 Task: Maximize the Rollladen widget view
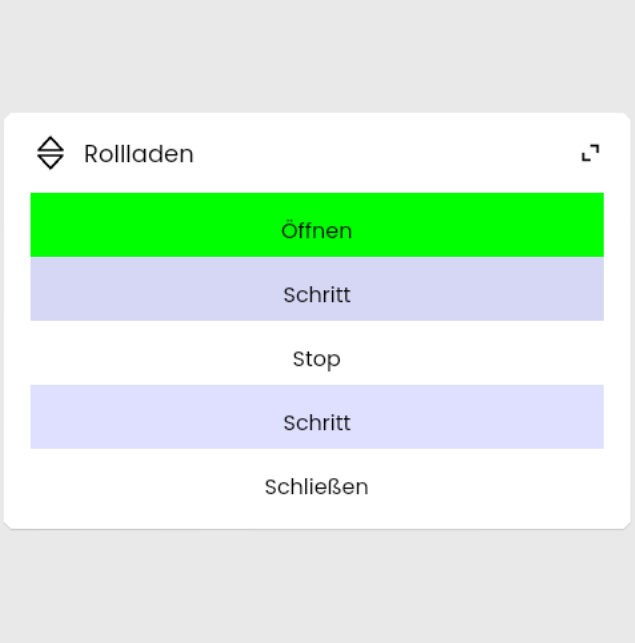pyautogui.click(x=591, y=153)
